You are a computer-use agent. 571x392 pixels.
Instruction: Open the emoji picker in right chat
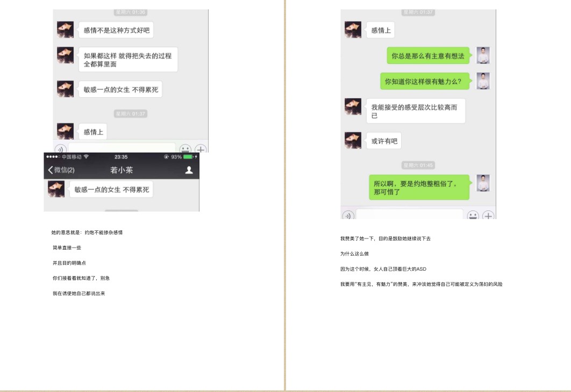click(473, 215)
